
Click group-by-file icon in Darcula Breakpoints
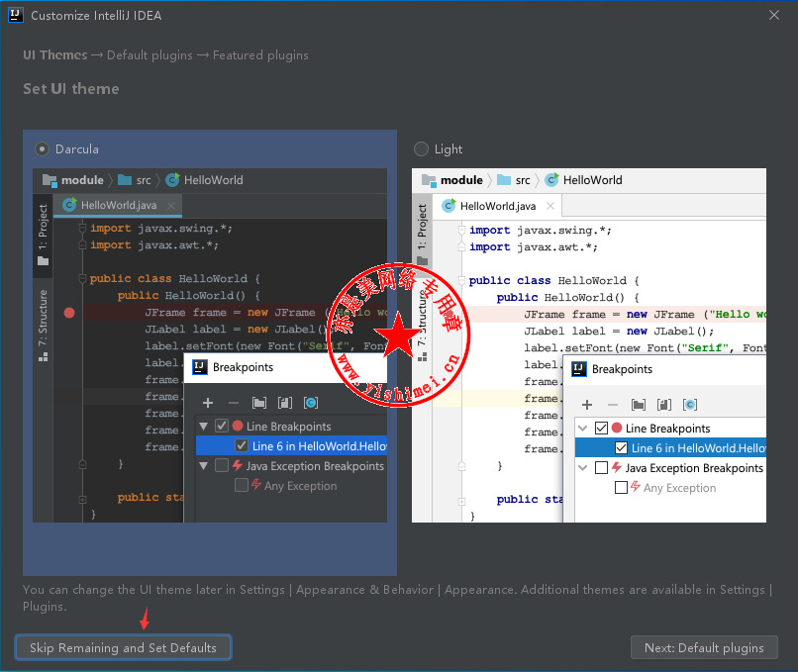(x=285, y=404)
